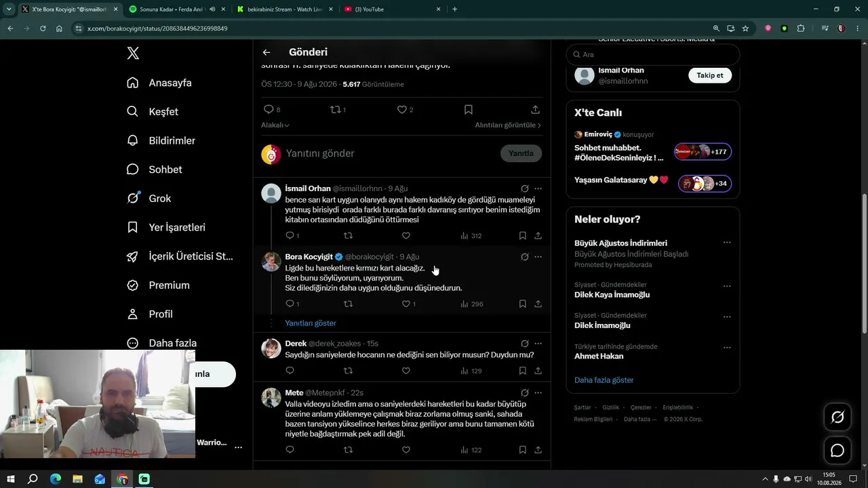Focus the Yanıtını gönder reply field

tap(389, 154)
